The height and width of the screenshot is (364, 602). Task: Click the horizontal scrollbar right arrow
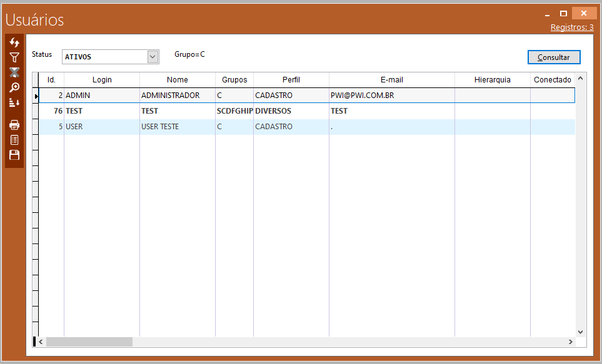tap(570, 342)
